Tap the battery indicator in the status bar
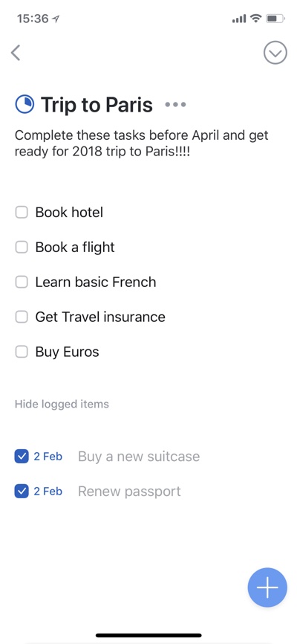The height and width of the screenshot is (644, 297). 275,19
